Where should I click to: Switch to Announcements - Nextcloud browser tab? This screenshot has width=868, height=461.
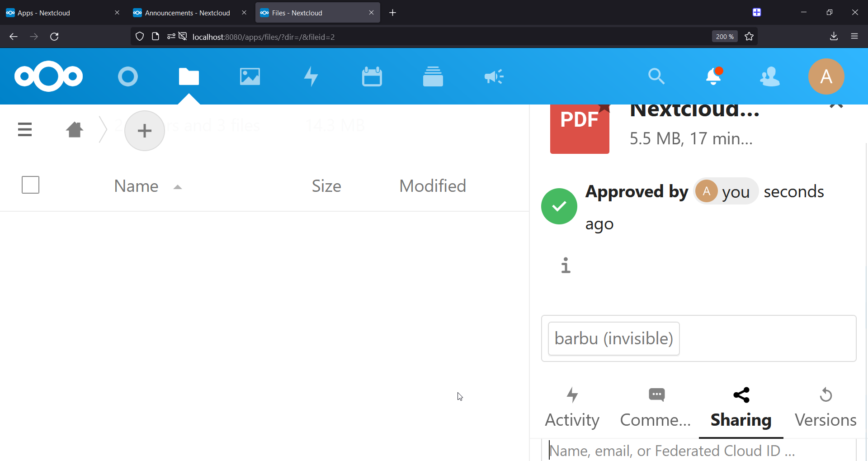(190, 13)
